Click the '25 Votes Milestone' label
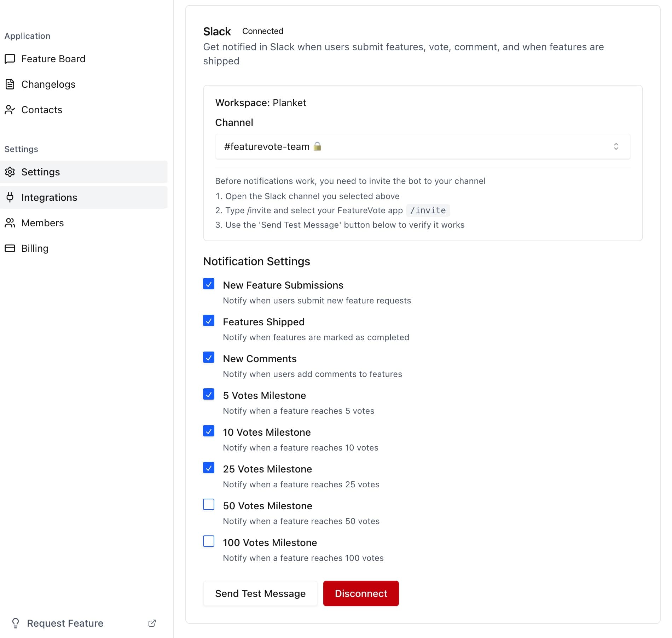672x638 pixels. (x=267, y=469)
